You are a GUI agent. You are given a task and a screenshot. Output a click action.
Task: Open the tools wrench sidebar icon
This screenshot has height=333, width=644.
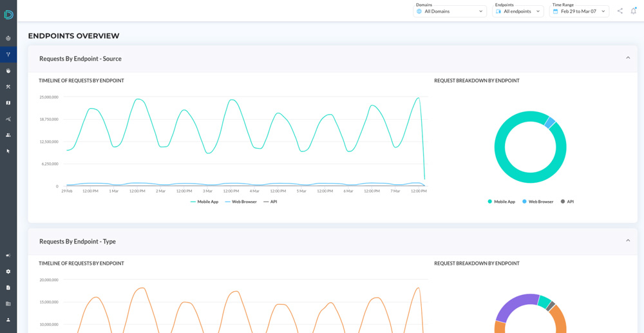click(x=8, y=86)
